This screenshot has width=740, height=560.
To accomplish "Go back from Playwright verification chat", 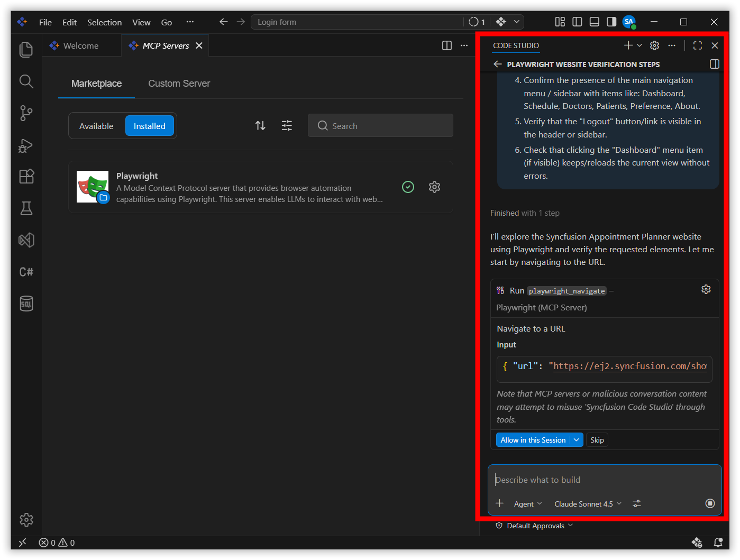I will tap(497, 64).
